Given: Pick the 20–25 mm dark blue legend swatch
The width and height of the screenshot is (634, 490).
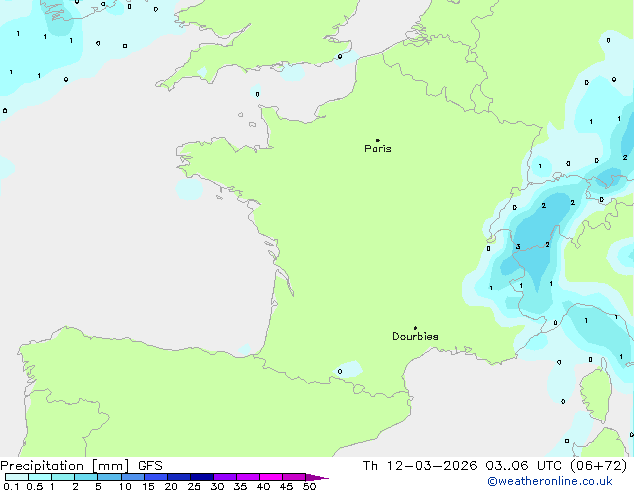Looking at the screenshot, I should tap(179, 477).
